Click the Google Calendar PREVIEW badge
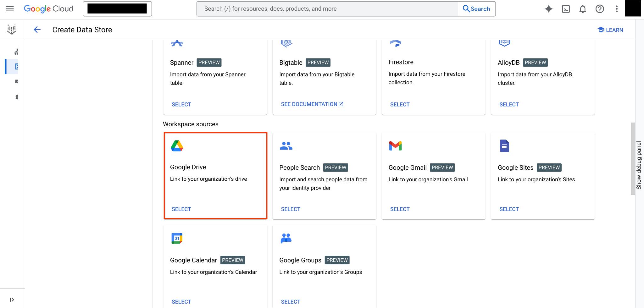Image resolution: width=644 pixels, height=308 pixels. 233,260
